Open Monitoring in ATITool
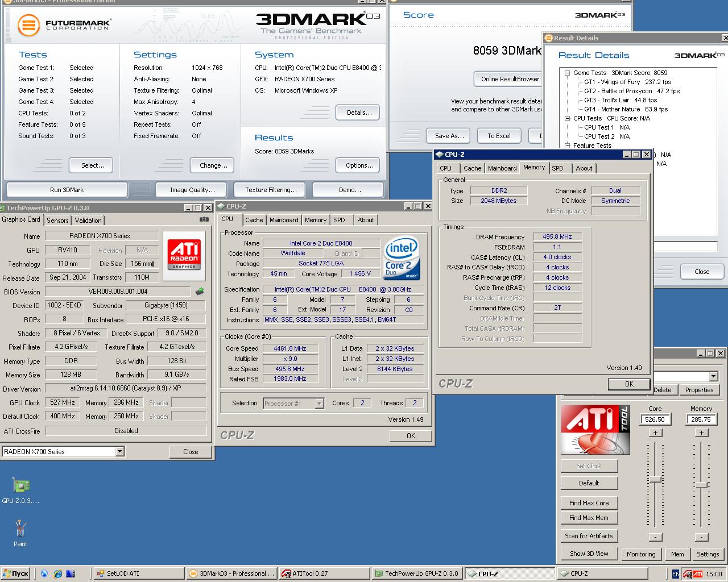 [641, 554]
